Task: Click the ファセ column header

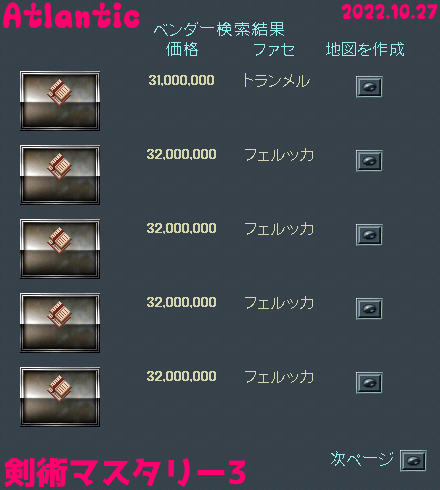Action: pos(274,50)
